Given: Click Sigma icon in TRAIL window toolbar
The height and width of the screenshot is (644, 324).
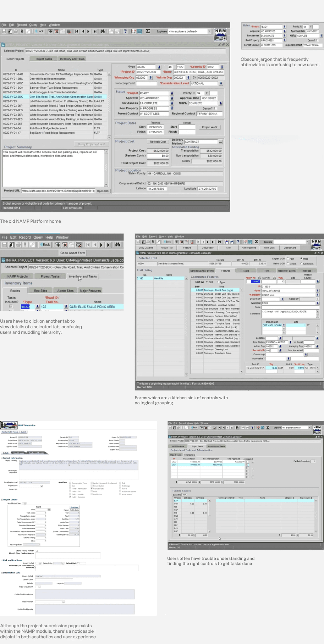Looking at the screenshot, I should pyautogui.click(x=257, y=242).
